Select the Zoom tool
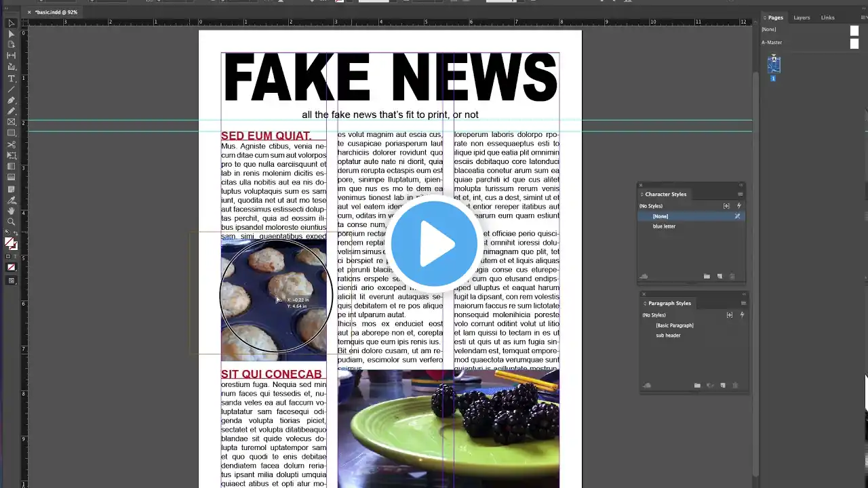 pos(12,222)
